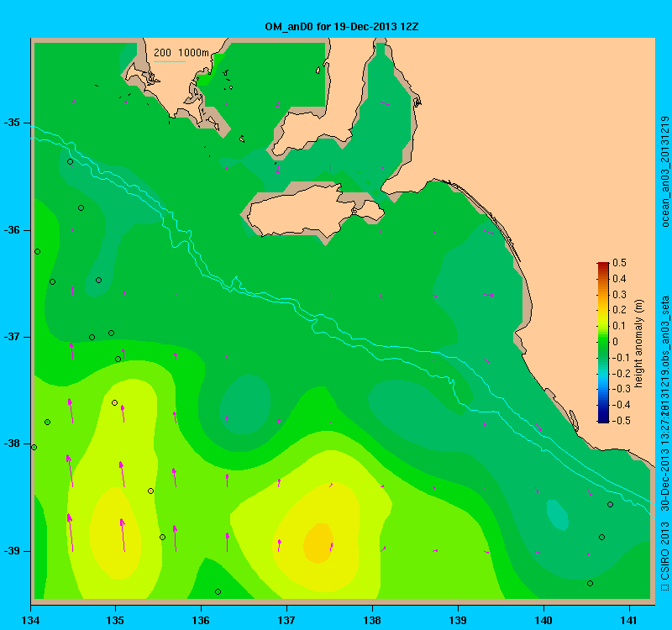Click the positive '0.2' colorbar label

tap(620, 310)
